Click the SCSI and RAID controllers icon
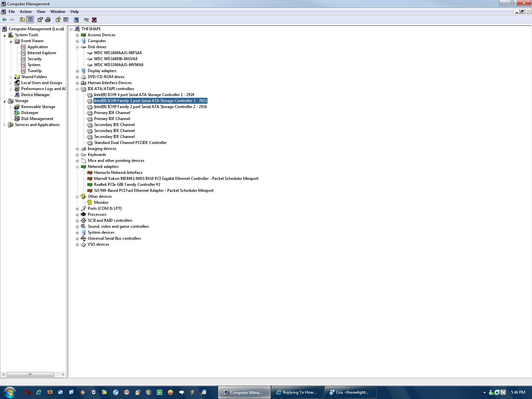 pyautogui.click(x=83, y=220)
